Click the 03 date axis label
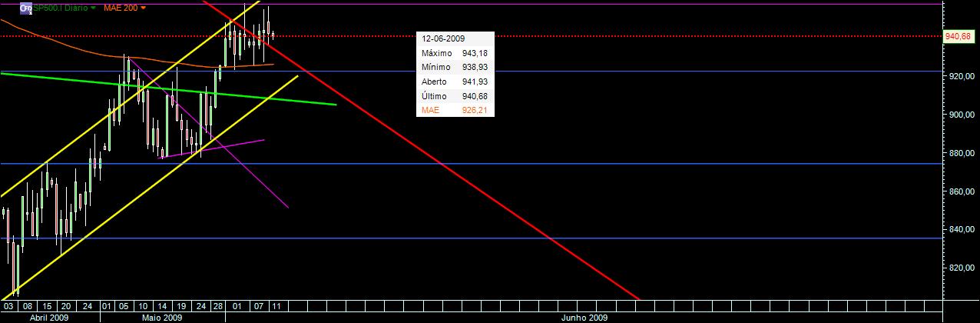 click(8, 305)
